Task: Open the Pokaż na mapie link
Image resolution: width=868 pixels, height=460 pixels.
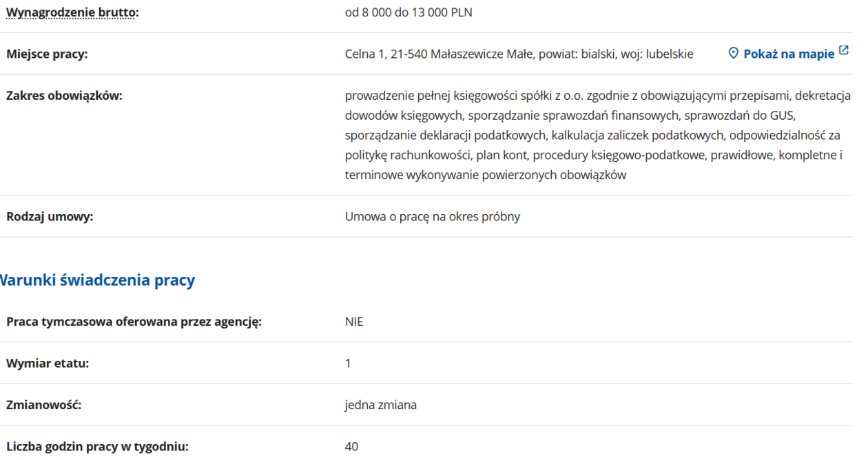Action: tap(789, 54)
